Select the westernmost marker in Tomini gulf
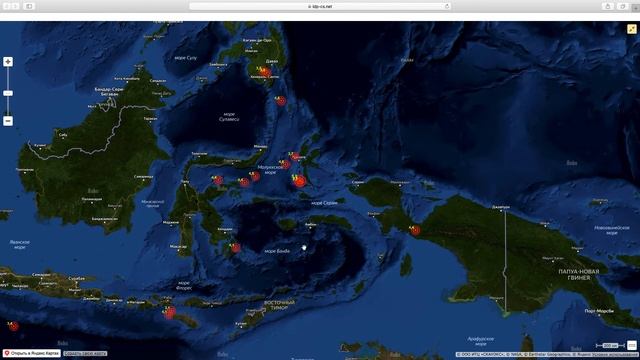This screenshot has height=360, width=640. tap(218, 180)
